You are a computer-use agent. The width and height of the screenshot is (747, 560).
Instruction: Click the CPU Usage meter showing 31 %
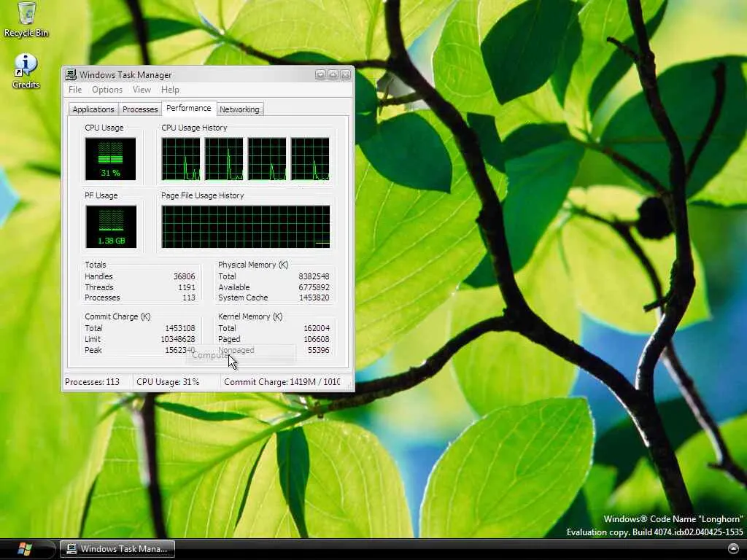(111, 159)
